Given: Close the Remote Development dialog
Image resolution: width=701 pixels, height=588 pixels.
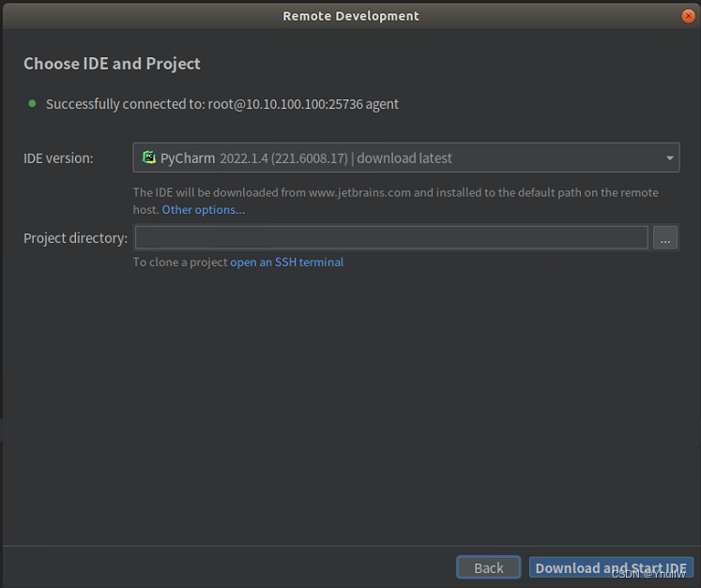Looking at the screenshot, I should pyautogui.click(x=688, y=16).
